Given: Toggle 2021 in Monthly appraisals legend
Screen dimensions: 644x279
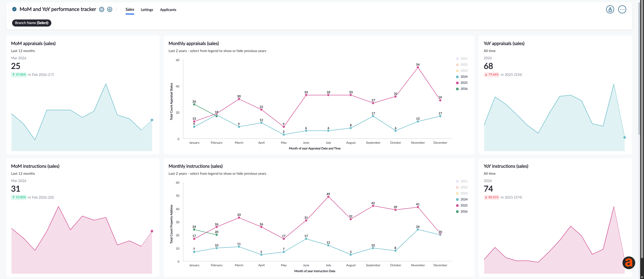Looking at the screenshot, I should click(x=462, y=59).
